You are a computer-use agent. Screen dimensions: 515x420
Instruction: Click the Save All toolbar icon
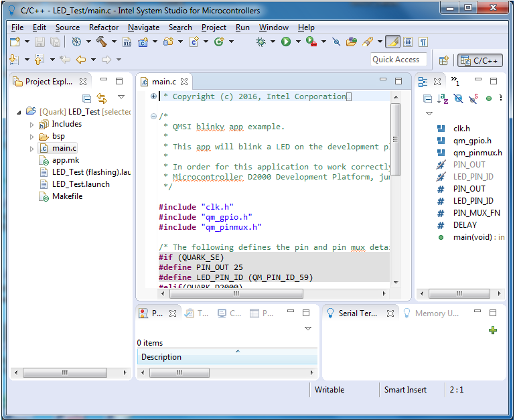coord(55,42)
